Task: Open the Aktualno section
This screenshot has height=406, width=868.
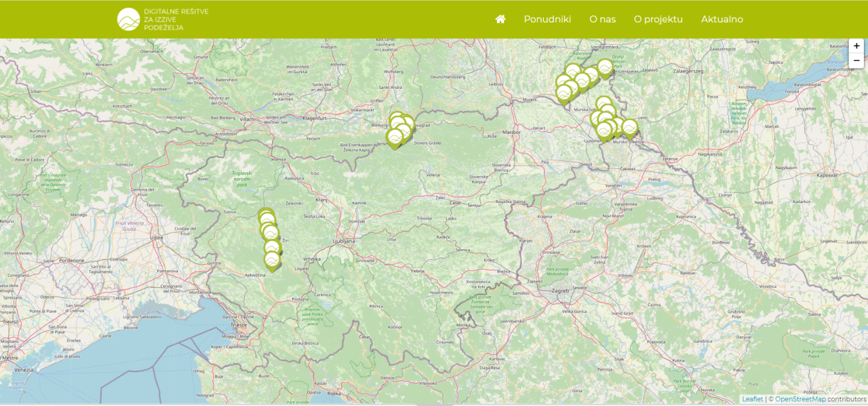Action: tap(722, 19)
